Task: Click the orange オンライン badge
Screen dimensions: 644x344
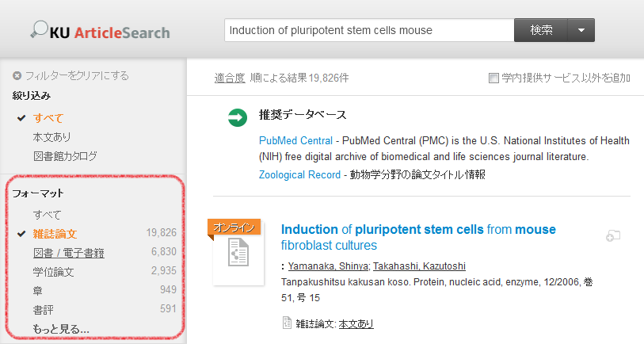Action: 234,227
